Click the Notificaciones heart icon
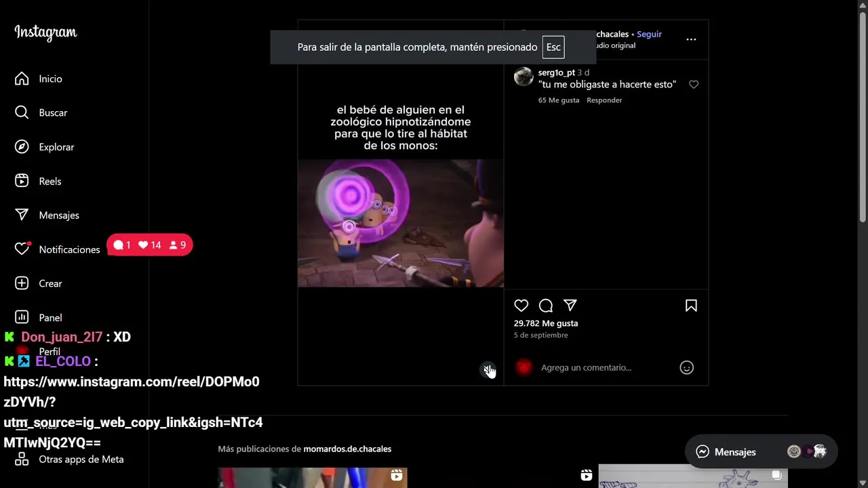 pyautogui.click(x=22, y=249)
